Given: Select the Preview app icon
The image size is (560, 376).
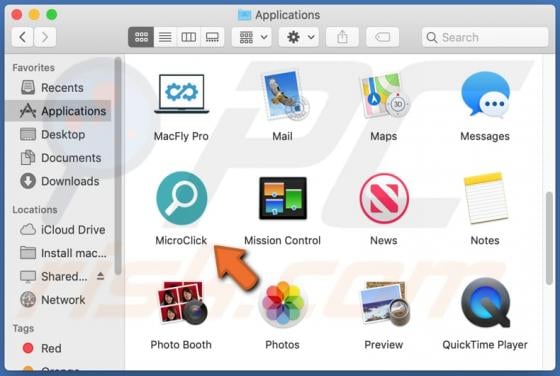Looking at the screenshot, I should pos(385,303).
